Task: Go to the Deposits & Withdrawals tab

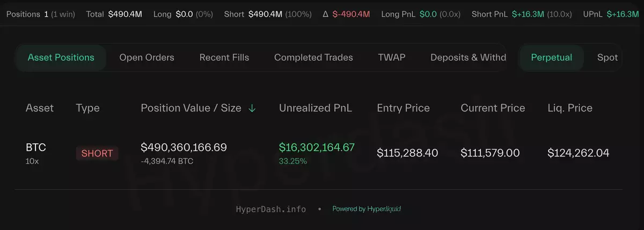Action: coord(468,57)
